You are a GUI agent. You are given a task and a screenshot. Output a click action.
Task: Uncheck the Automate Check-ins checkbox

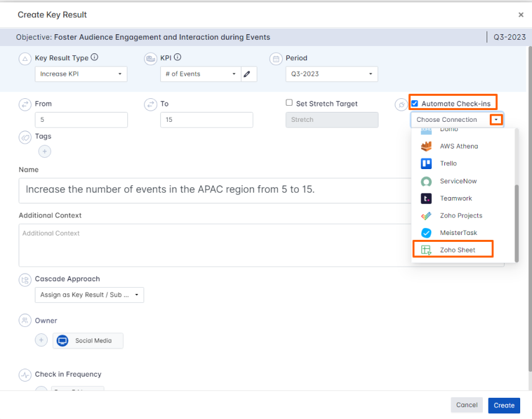[x=415, y=103]
